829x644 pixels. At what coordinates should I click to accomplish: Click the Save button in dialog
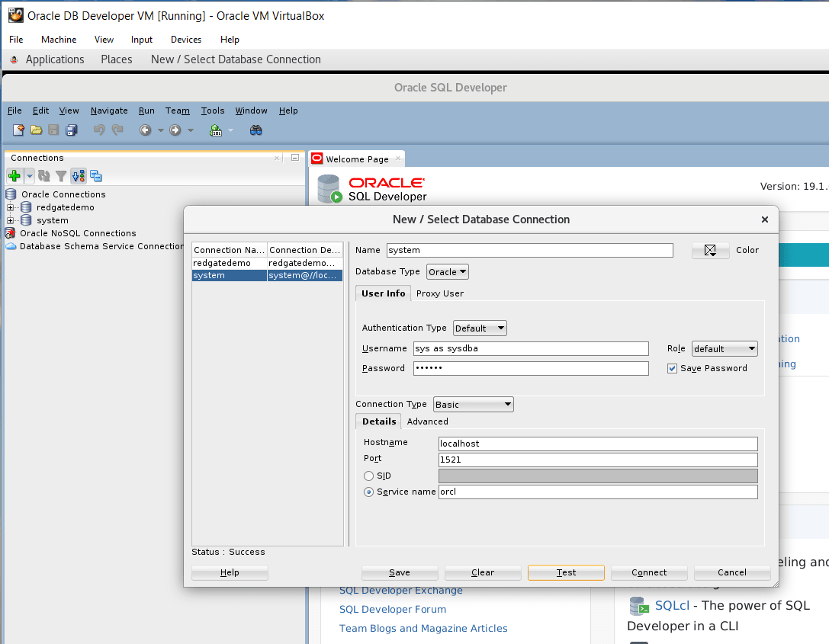coord(399,572)
